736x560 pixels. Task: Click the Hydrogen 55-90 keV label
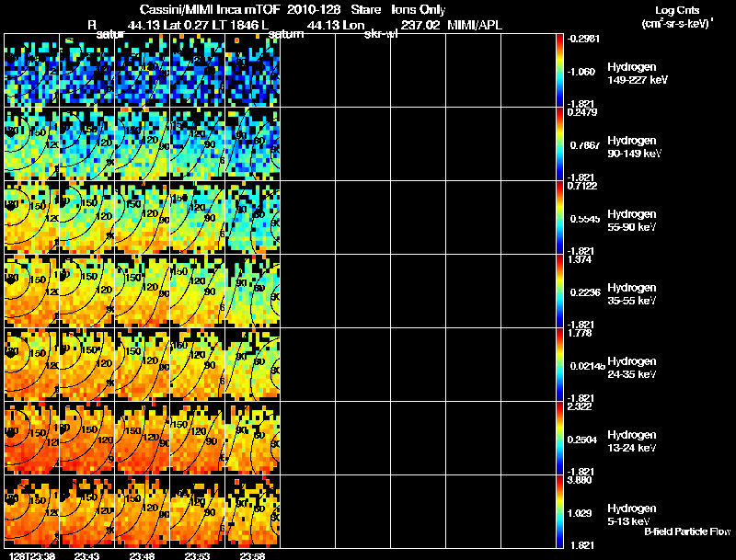pos(632,221)
